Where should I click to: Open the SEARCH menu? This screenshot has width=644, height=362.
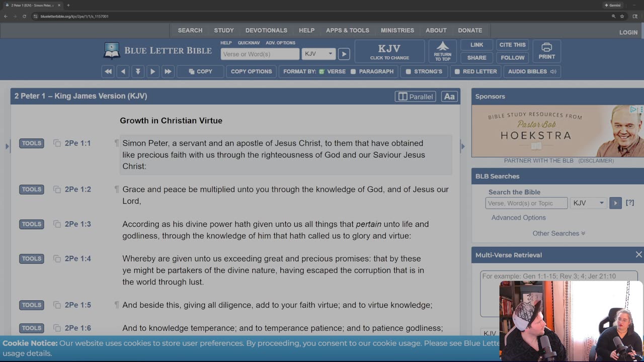pyautogui.click(x=190, y=30)
